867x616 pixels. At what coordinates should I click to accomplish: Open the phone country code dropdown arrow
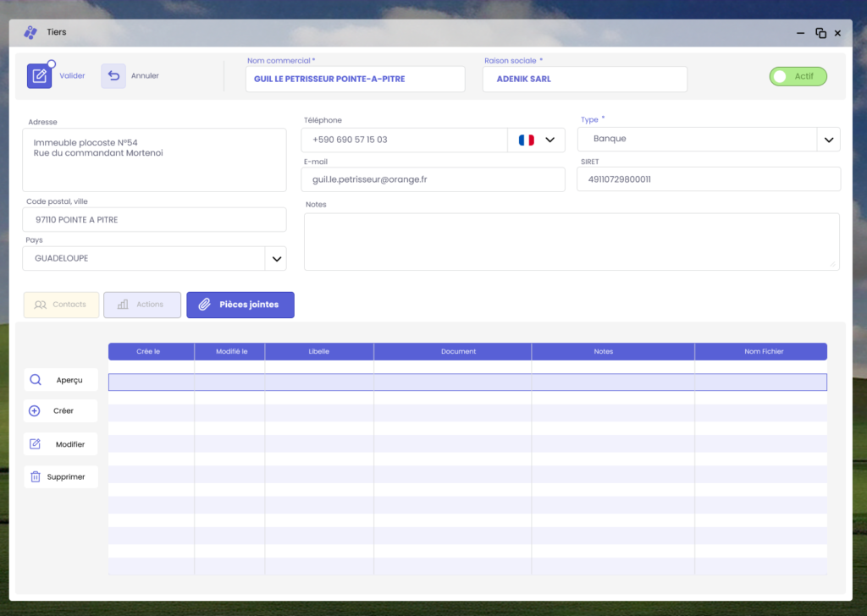click(550, 140)
